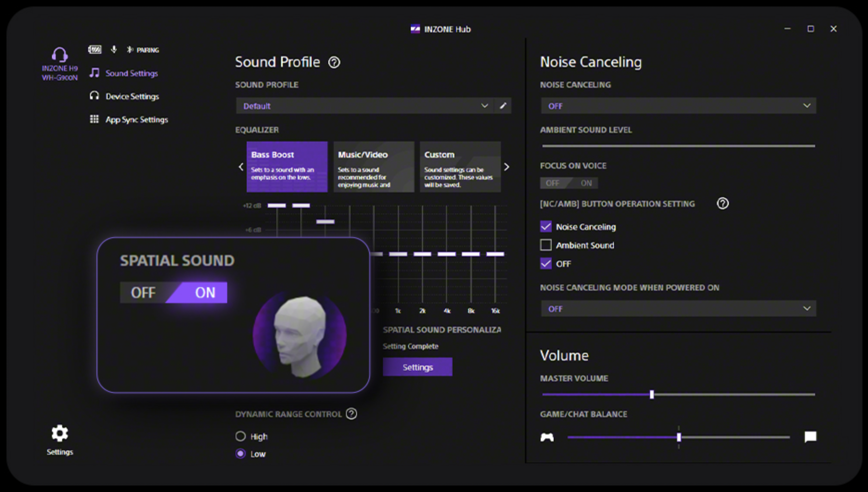868x492 pixels.
Task: Select the Bass Boost equalizer preset
Action: click(287, 167)
